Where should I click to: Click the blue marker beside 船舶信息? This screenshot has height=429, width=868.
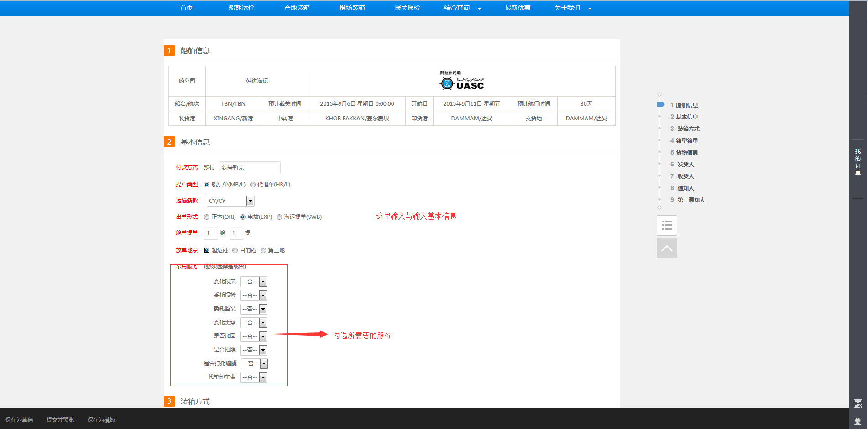(x=660, y=105)
